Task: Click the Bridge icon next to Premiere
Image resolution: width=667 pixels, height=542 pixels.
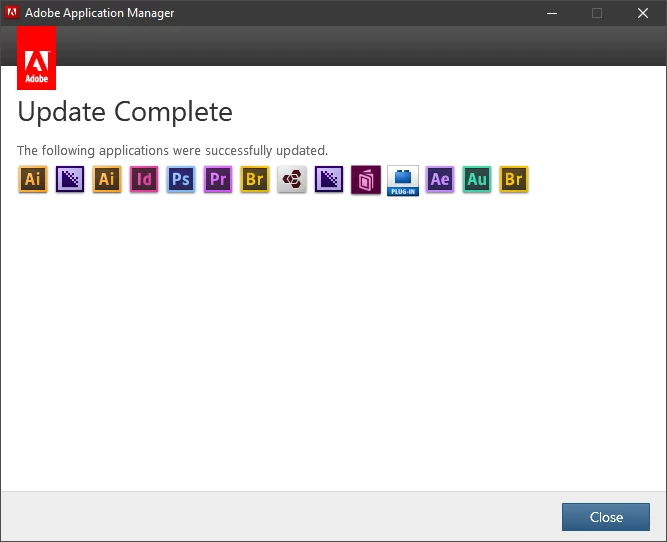Action: point(255,179)
